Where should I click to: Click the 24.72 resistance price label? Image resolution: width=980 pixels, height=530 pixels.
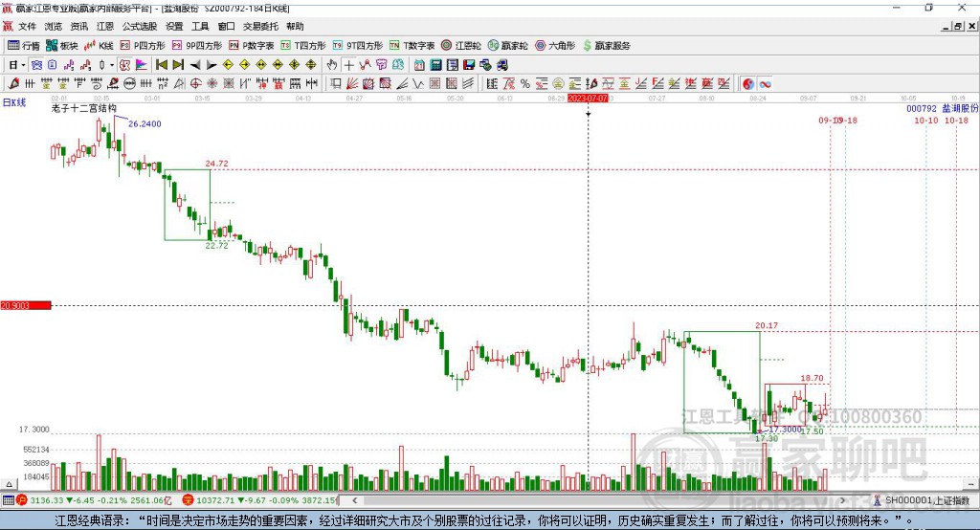tap(217, 164)
